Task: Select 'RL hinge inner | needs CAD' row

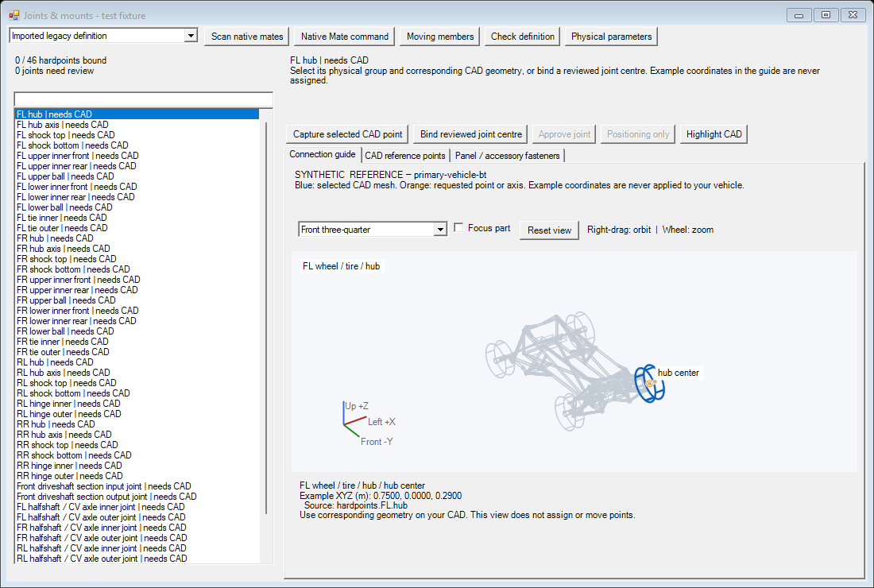Action: (137, 404)
